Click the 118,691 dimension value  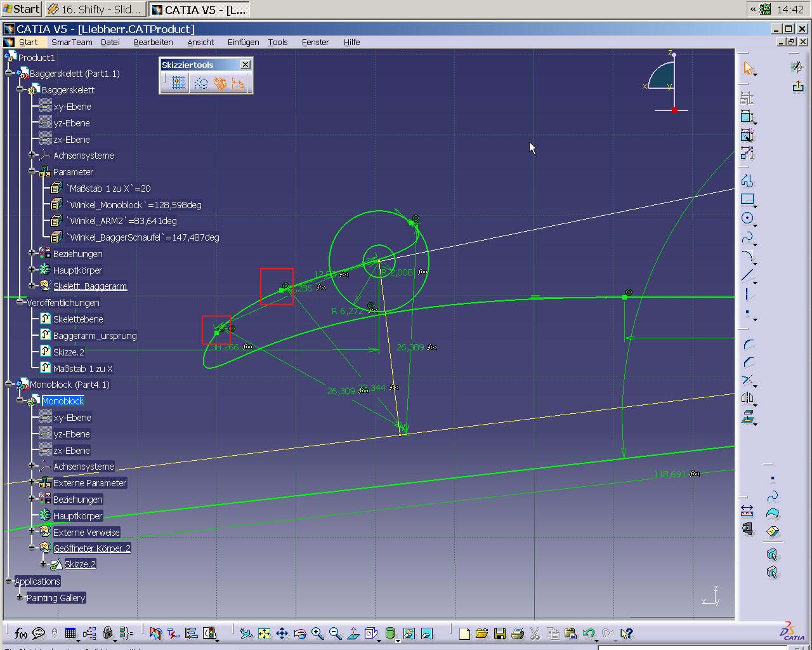pos(669,474)
